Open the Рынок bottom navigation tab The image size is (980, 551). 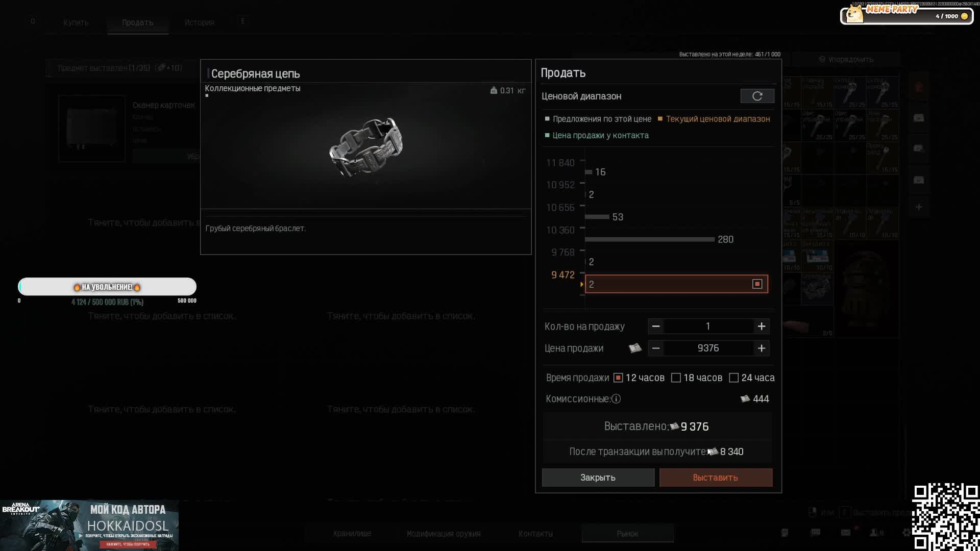[627, 534]
